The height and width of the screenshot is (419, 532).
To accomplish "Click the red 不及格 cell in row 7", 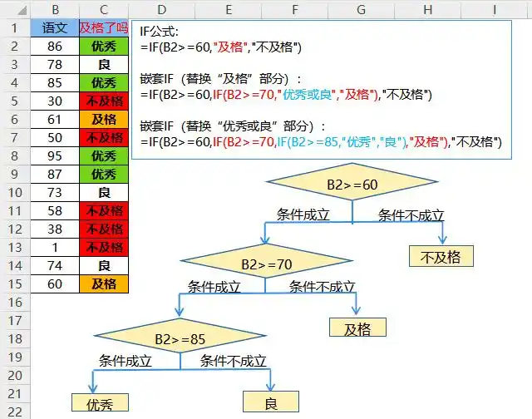I will [104, 138].
